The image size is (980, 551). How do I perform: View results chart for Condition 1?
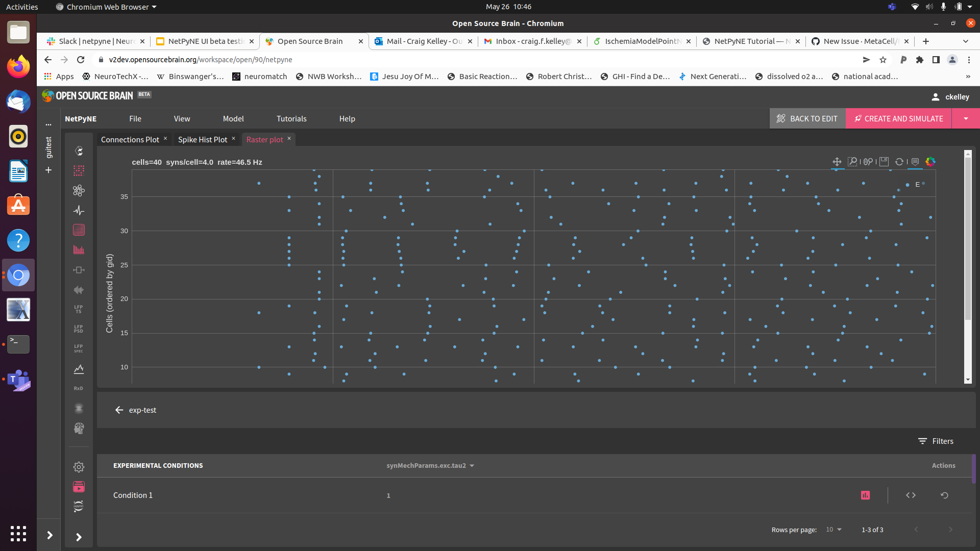(x=865, y=495)
